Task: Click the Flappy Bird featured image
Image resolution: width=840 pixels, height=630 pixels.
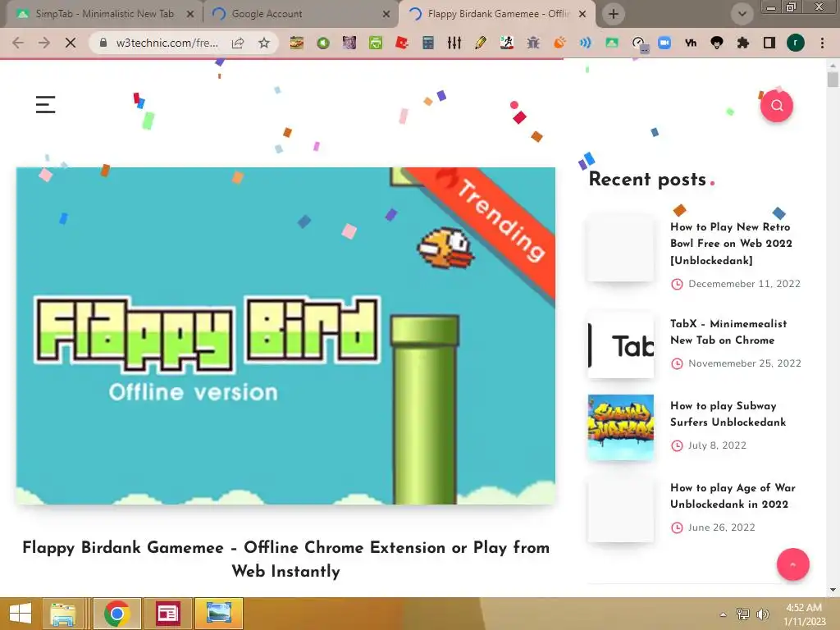Action: (285, 336)
